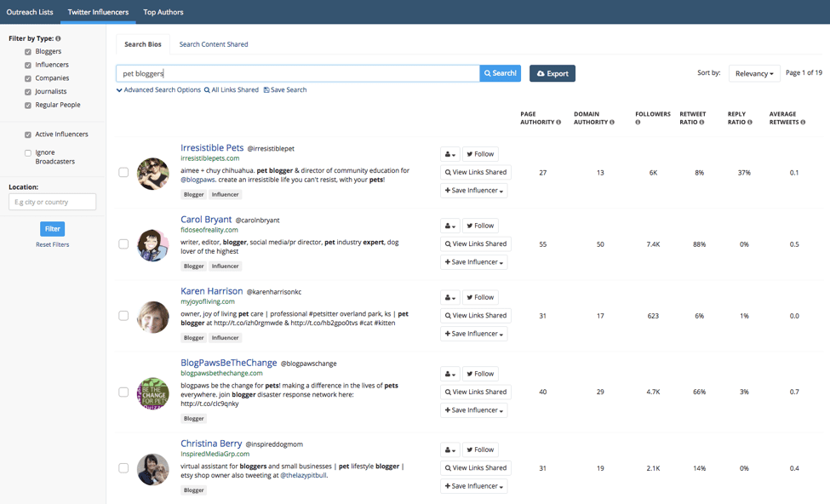Click the person icon button for Irresistible Pets
Image resolution: width=830 pixels, height=504 pixels.
coord(449,154)
